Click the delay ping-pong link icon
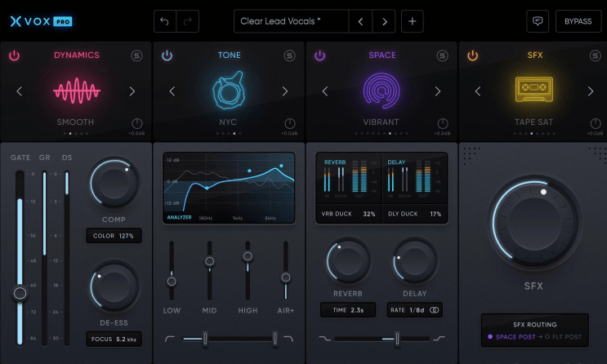Viewport: 607px width, 364px height. (x=435, y=310)
